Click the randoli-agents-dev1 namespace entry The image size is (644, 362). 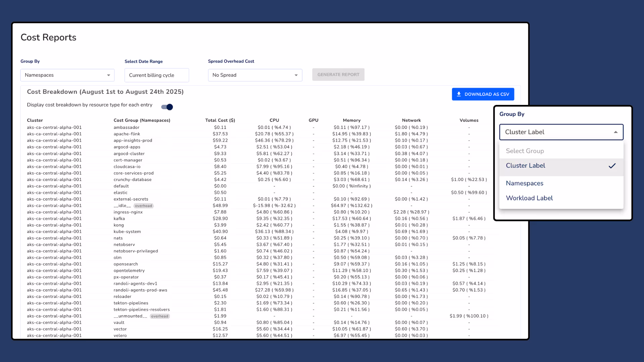click(x=136, y=284)
